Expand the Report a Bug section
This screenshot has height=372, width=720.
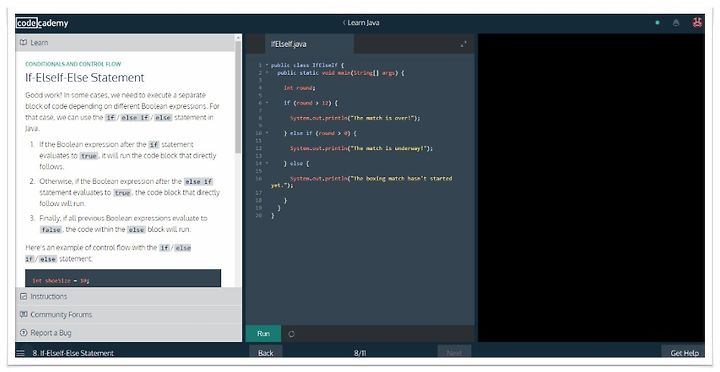pyautogui.click(x=129, y=333)
